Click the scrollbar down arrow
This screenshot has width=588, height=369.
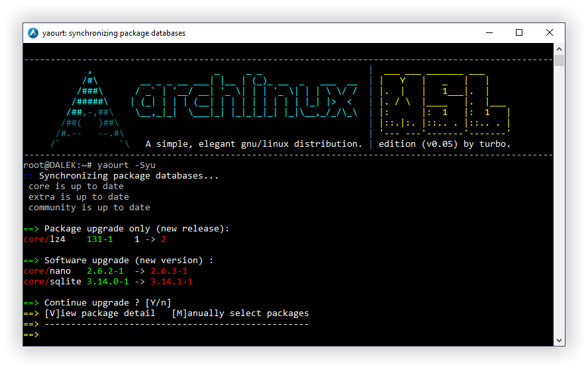[559, 341]
